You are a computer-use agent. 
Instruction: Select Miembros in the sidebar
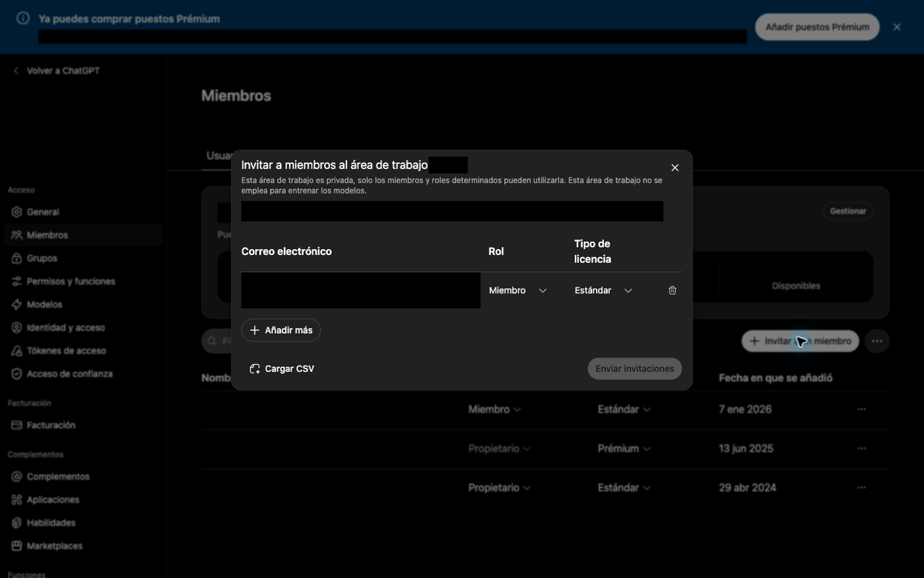coord(84,235)
